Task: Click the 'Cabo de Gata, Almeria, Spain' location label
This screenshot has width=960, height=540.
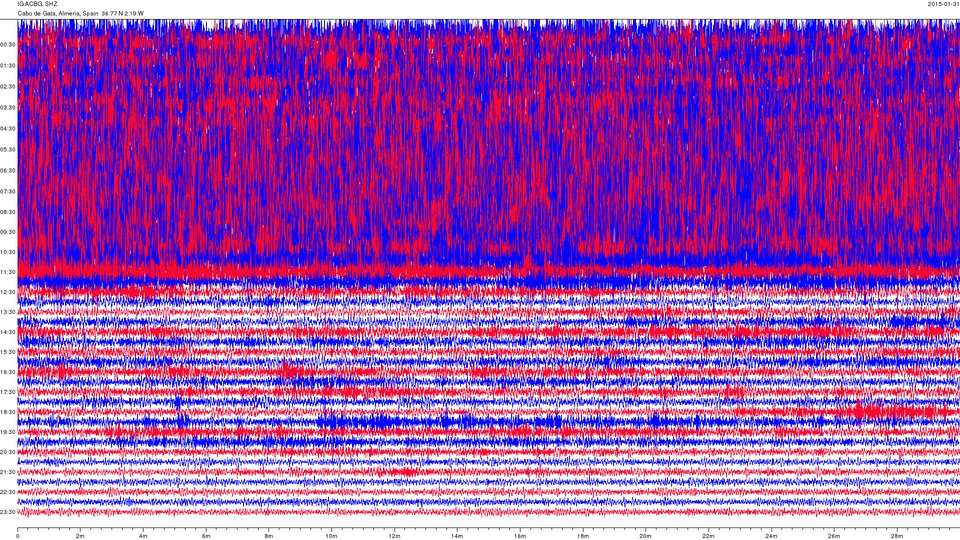Action: point(58,13)
